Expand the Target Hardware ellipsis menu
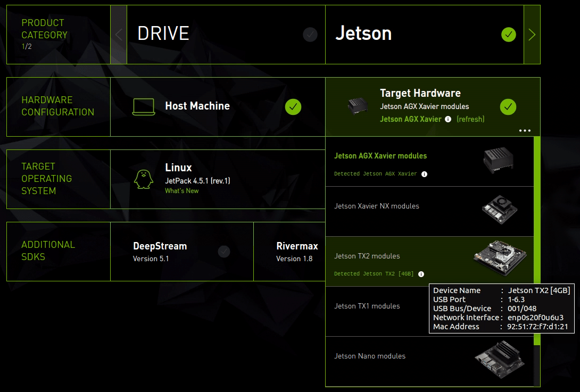This screenshot has width=580, height=392. [525, 130]
